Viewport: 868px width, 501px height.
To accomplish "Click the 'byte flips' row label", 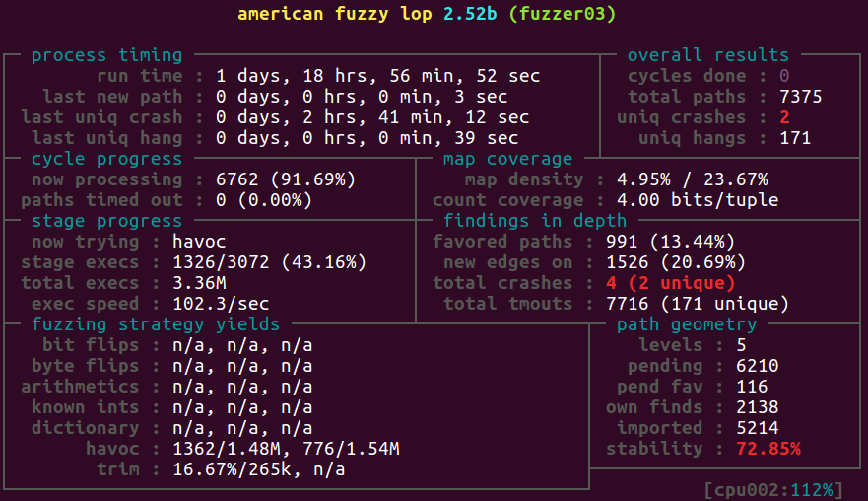I will coord(86,366).
